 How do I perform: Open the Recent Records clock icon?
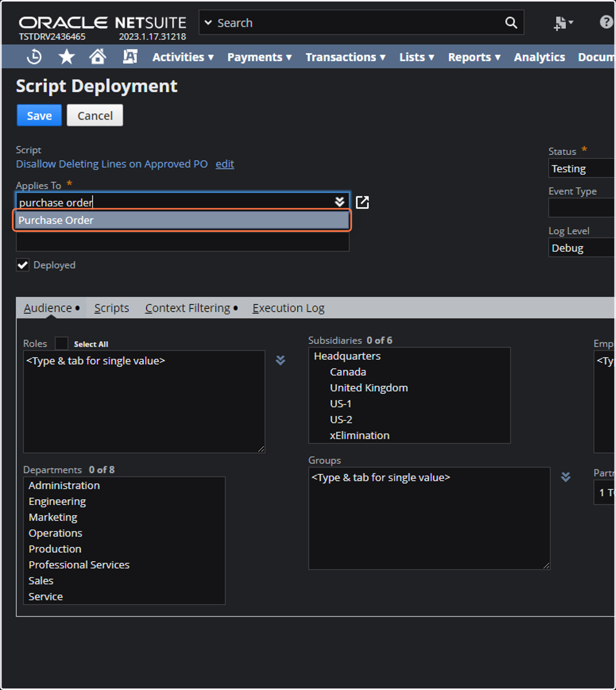click(x=34, y=56)
